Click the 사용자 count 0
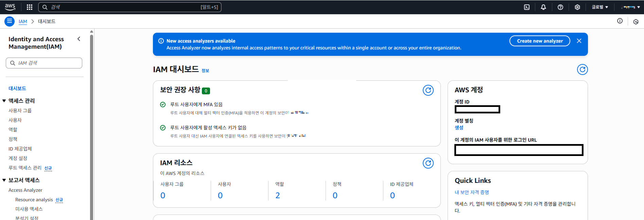The image size is (644, 220). click(220, 195)
